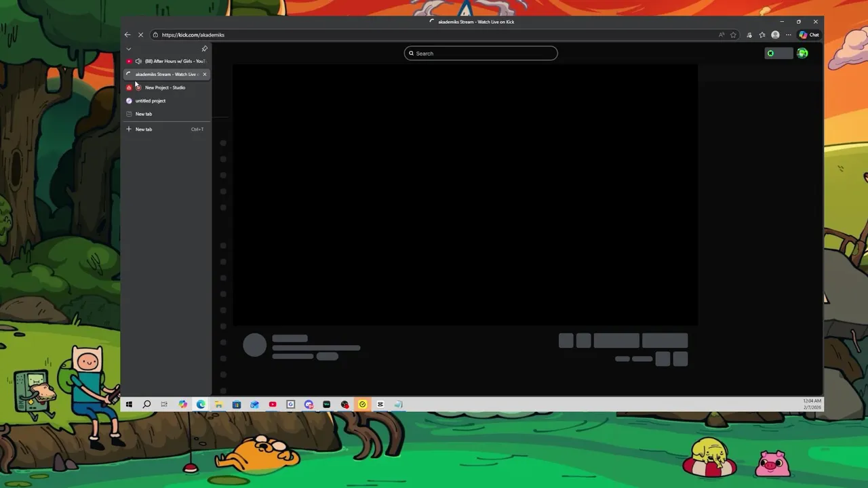This screenshot has width=868, height=488.
Task: Open the New Project - Studio tab
Action: click(167, 87)
